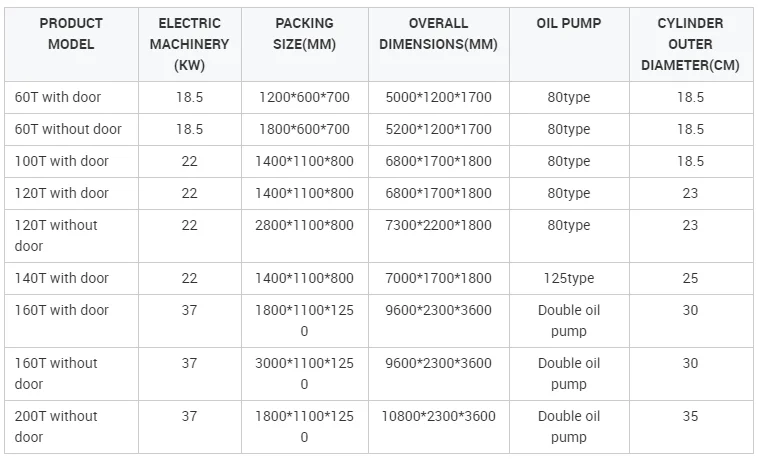Image resolution: width=758 pixels, height=459 pixels.
Task: Select the 160T with door model cell
Action: tap(71, 321)
